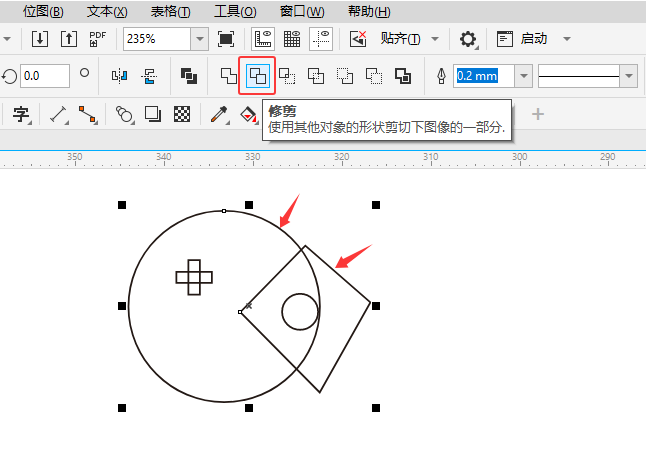The width and height of the screenshot is (646, 462).
Task: Open the line style dropdown
Action: (628, 76)
